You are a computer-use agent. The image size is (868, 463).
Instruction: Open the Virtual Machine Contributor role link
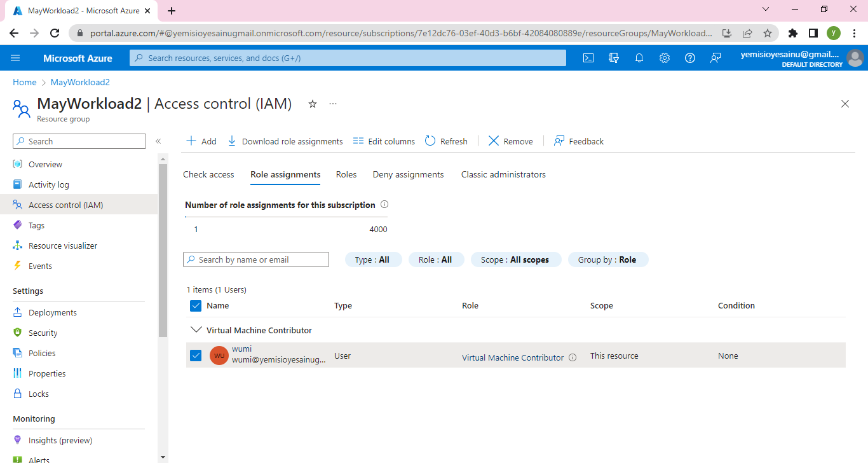point(513,357)
